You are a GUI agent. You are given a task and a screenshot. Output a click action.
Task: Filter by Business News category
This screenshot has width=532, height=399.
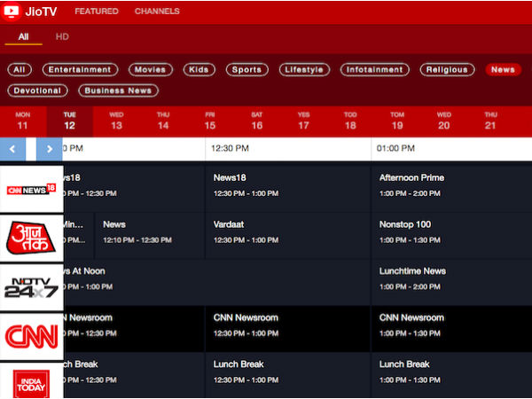coord(119,90)
